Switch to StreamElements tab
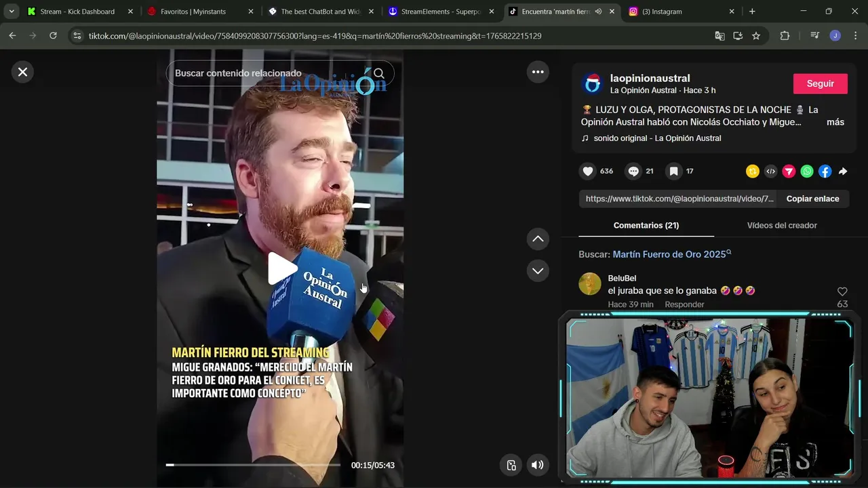868x488 pixels. coord(440,12)
